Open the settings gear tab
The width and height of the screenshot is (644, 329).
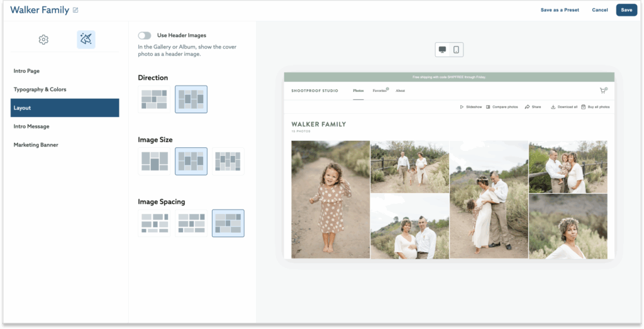(43, 40)
